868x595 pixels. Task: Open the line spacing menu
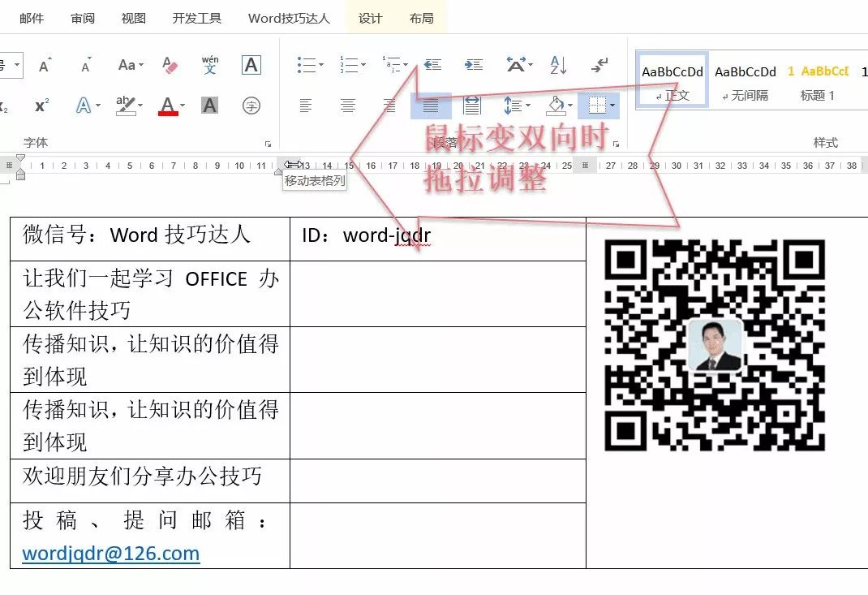[517, 106]
